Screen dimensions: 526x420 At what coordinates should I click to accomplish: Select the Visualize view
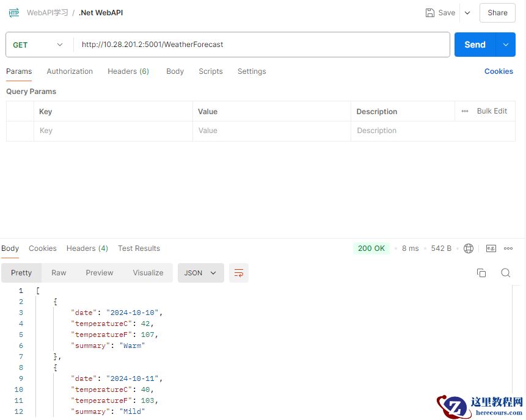pyautogui.click(x=148, y=273)
